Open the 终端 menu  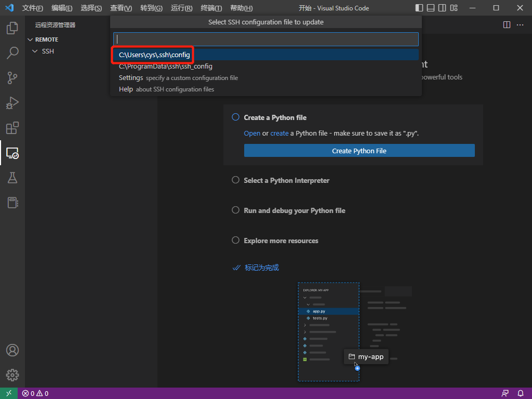coord(211,8)
